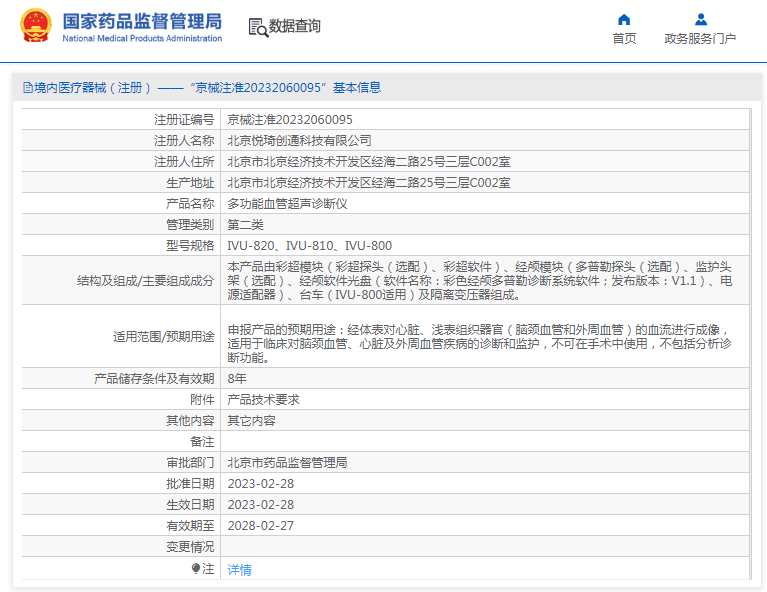767x592 pixels.
Task: Click the 境内医疗器械（注册）breadcrumb text
Action: coord(92,88)
